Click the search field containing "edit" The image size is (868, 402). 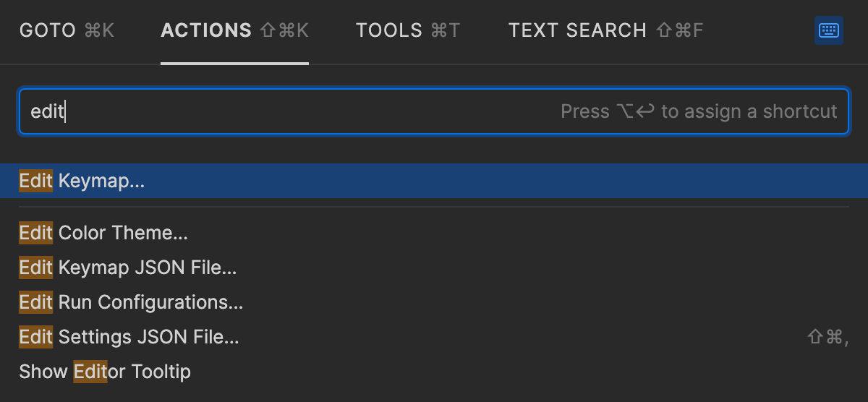tap(289, 111)
